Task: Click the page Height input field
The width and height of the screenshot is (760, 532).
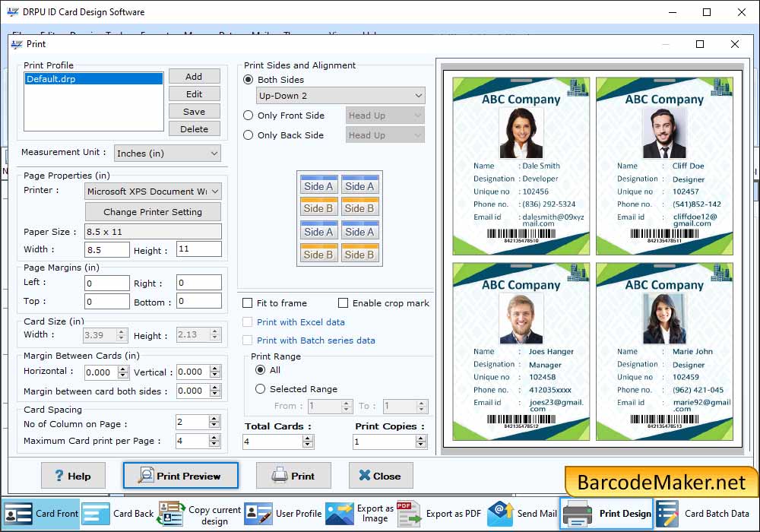Action: (199, 249)
